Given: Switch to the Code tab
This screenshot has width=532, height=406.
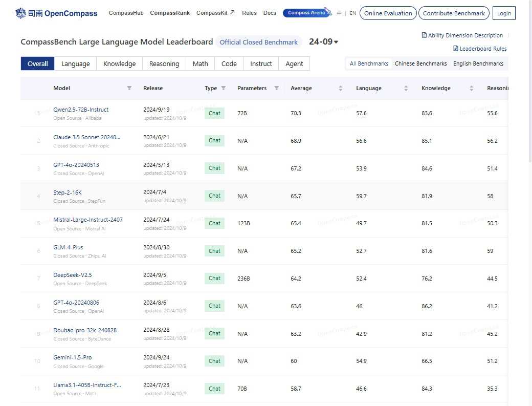Looking at the screenshot, I should (x=229, y=63).
